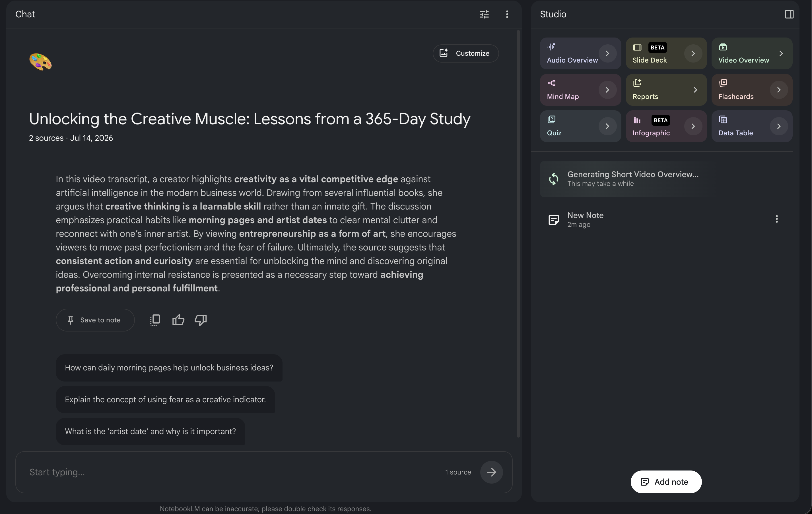This screenshot has height=514, width=812.
Task: Copy the summary response
Action: click(155, 320)
